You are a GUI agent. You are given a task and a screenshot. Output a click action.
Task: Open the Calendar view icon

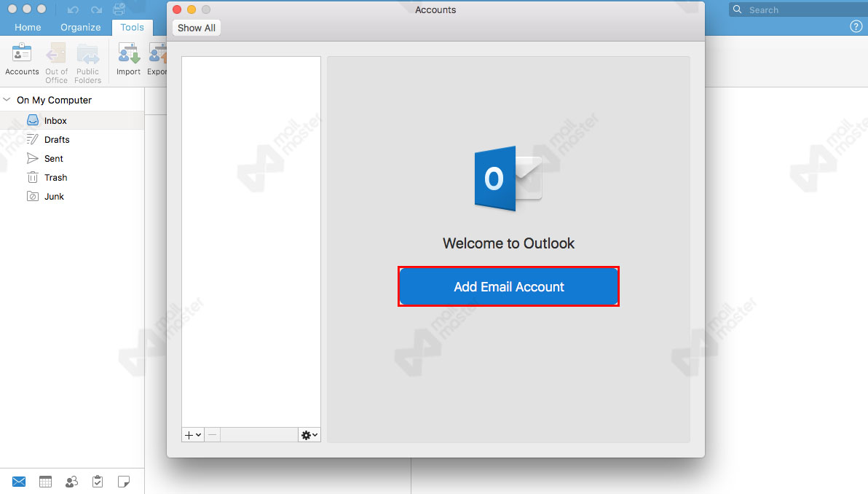click(45, 482)
